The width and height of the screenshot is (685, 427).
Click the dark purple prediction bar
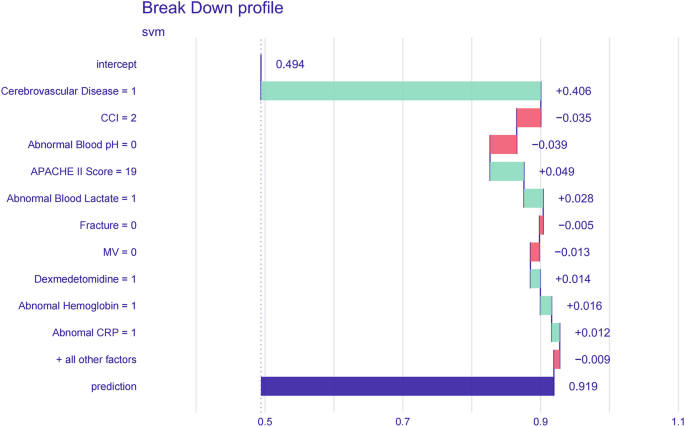(407, 386)
